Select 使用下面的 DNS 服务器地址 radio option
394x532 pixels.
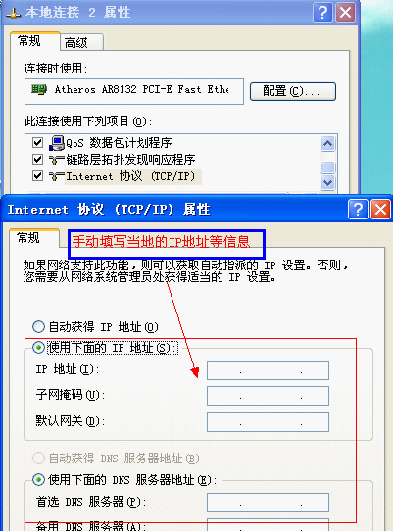(x=38, y=479)
